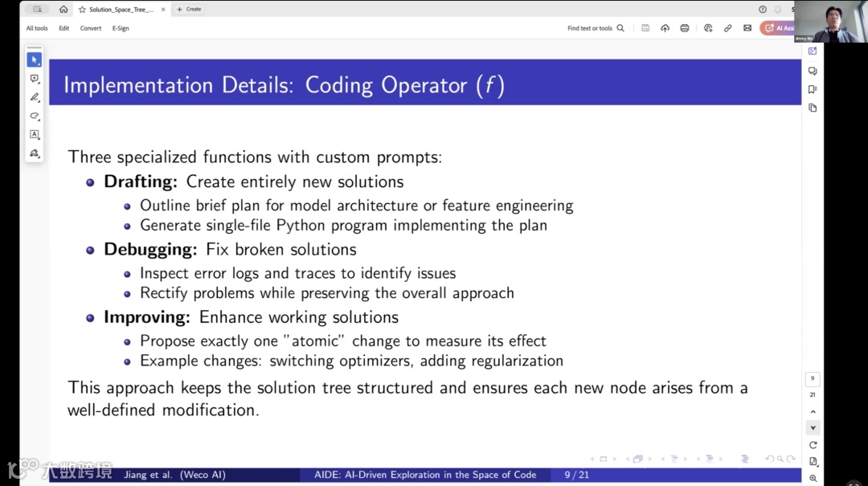Pick the highlighter pen tool
The image size is (868, 486).
click(35, 97)
